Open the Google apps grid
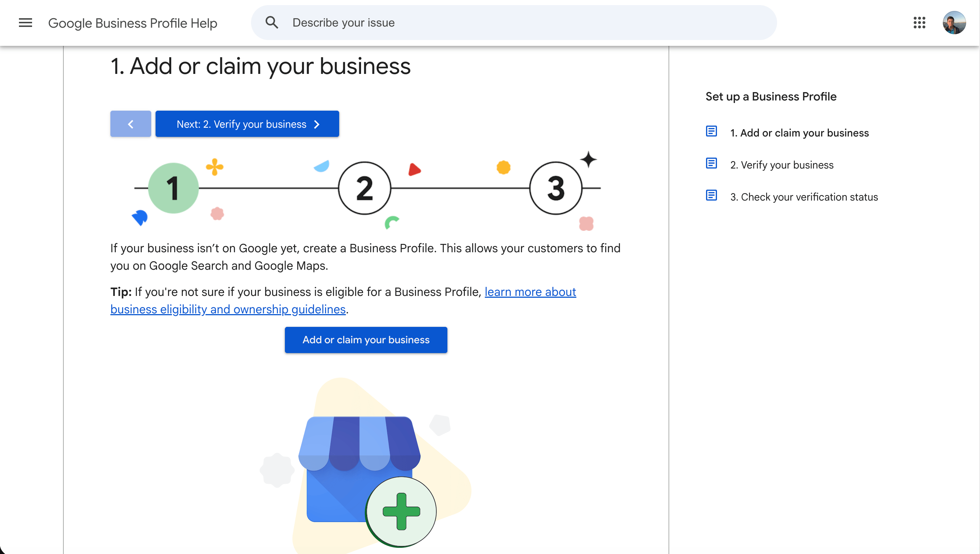 [x=919, y=23]
